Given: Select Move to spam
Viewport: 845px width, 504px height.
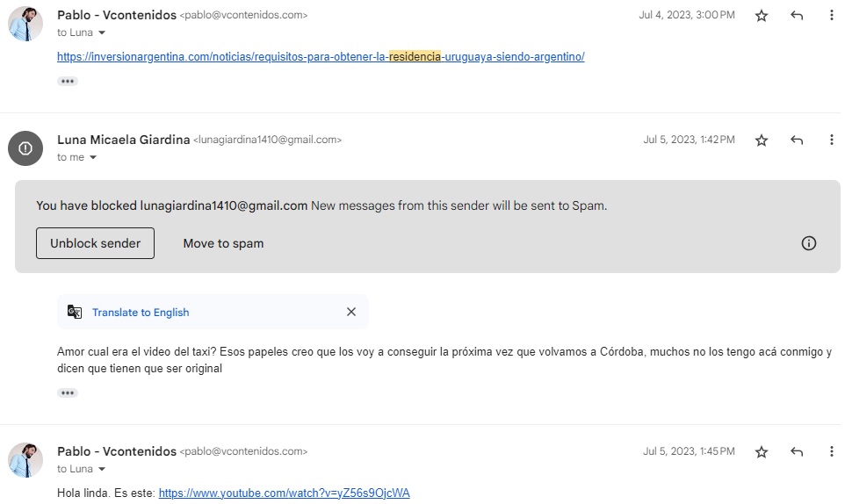Looking at the screenshot, I should tap(223, 243).
